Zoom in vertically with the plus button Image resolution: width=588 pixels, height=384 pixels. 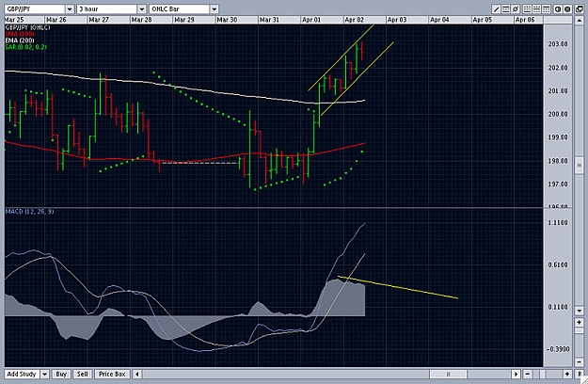coord(579,323)
